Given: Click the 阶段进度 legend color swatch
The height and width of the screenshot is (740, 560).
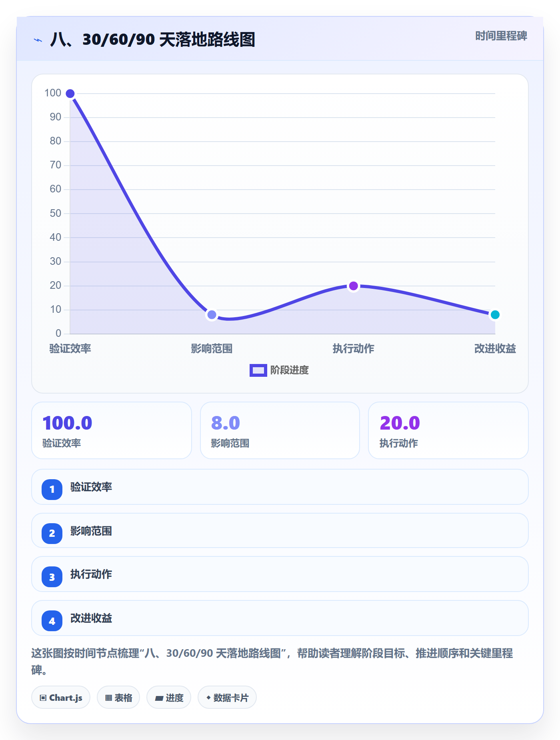Looking at the screenshot, I should pyautogui.click(x=258, y=370).
